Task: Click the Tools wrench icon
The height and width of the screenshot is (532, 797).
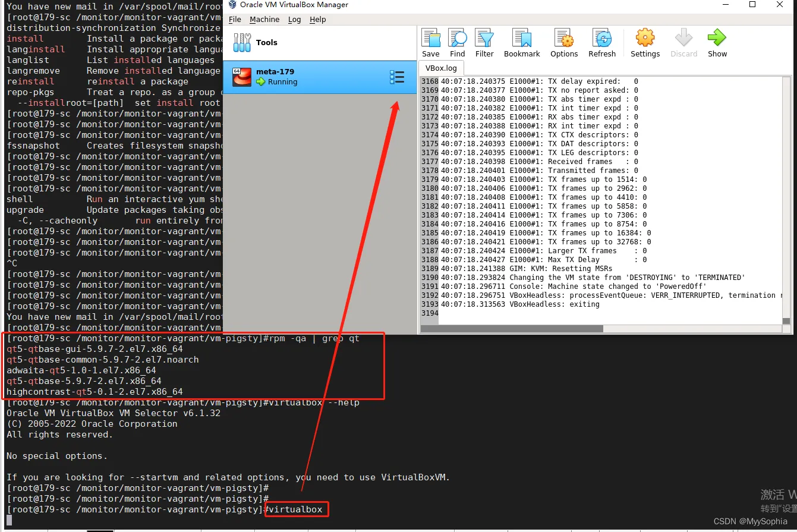Action: click(242, 43)
